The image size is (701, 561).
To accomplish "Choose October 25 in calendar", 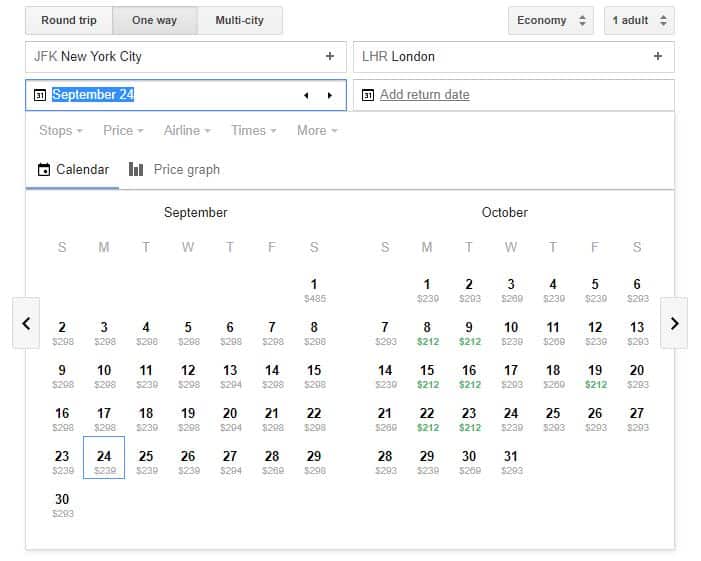I will point(553,419).
